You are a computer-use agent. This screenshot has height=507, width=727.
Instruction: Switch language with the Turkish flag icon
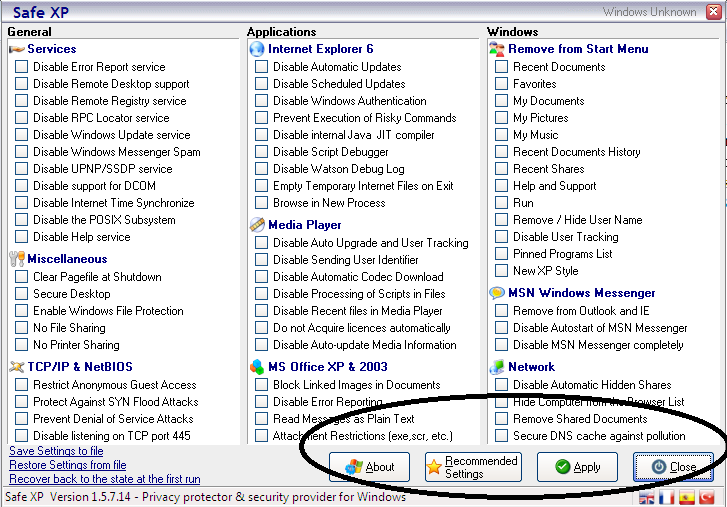pyautogui.click(x=707, y=498)
